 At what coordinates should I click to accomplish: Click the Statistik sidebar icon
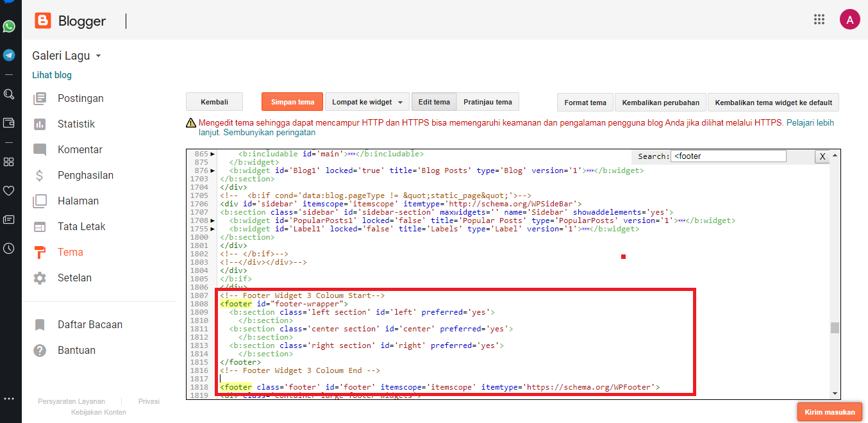40,124
